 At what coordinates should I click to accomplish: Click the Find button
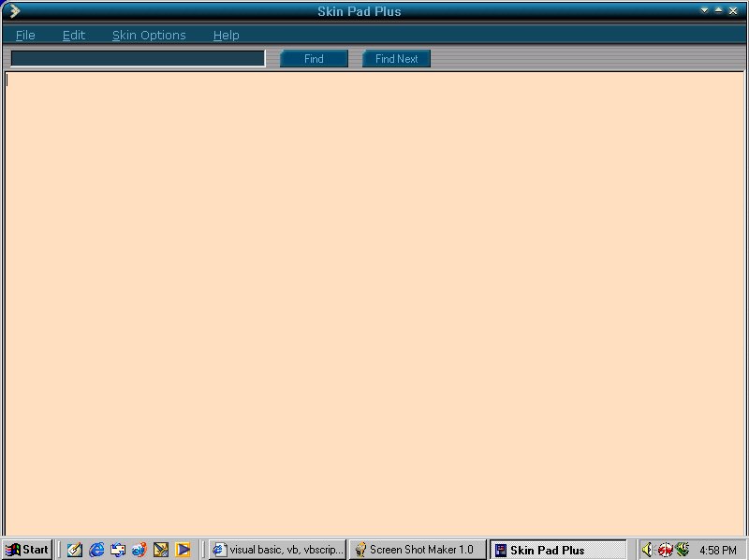[314, 59]
